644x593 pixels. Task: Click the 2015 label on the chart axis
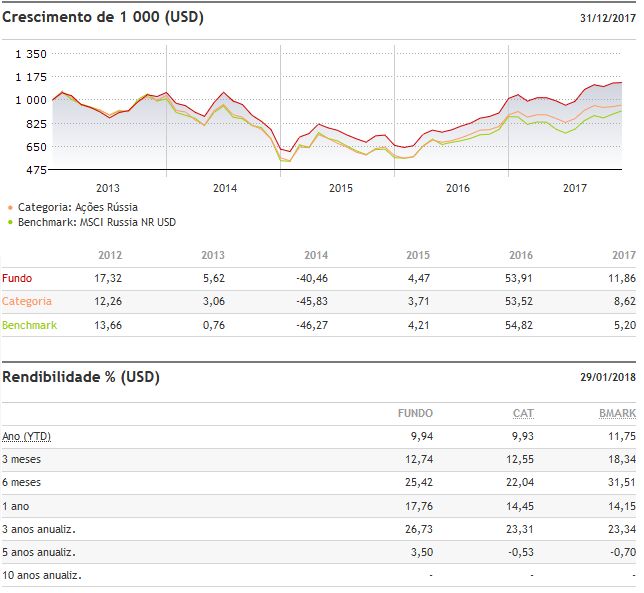[341, 188]
